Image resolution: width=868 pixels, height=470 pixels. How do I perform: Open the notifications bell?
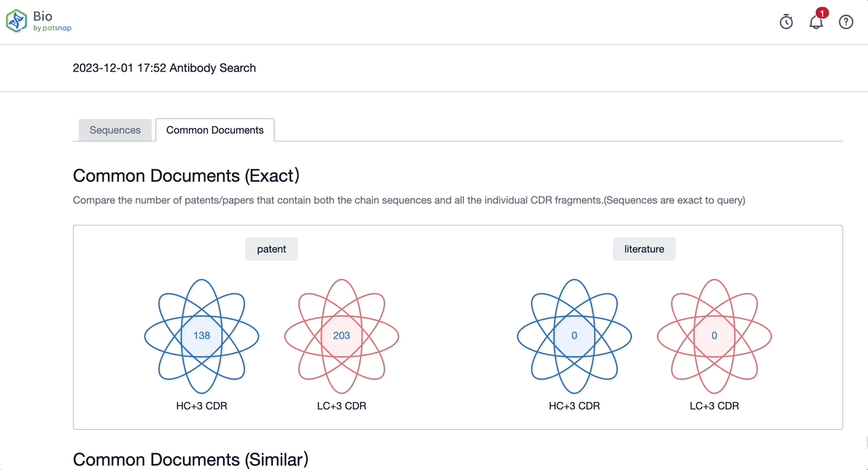point(816,22)
